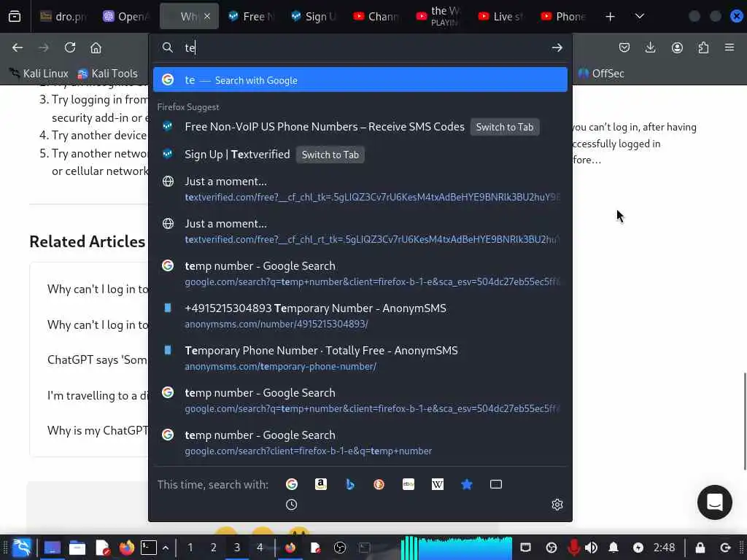Open search settings gear in suggestion panel

coord(557,505)
